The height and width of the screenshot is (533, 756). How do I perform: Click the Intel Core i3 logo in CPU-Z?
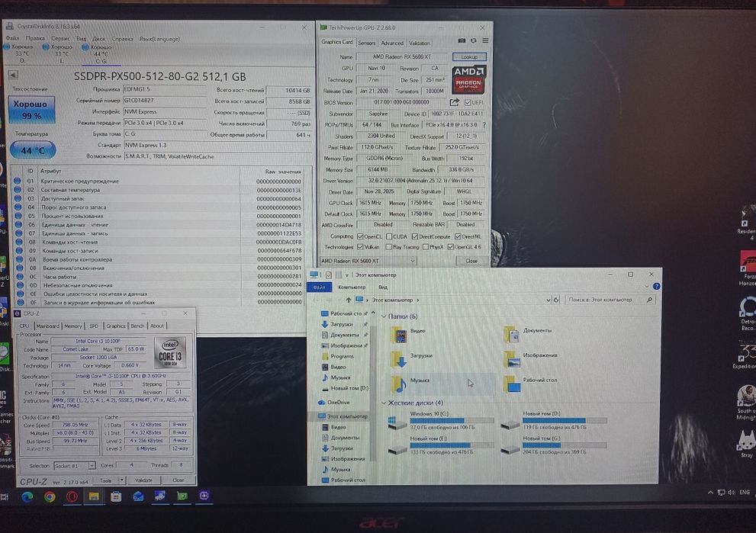[x=170, y=353]
